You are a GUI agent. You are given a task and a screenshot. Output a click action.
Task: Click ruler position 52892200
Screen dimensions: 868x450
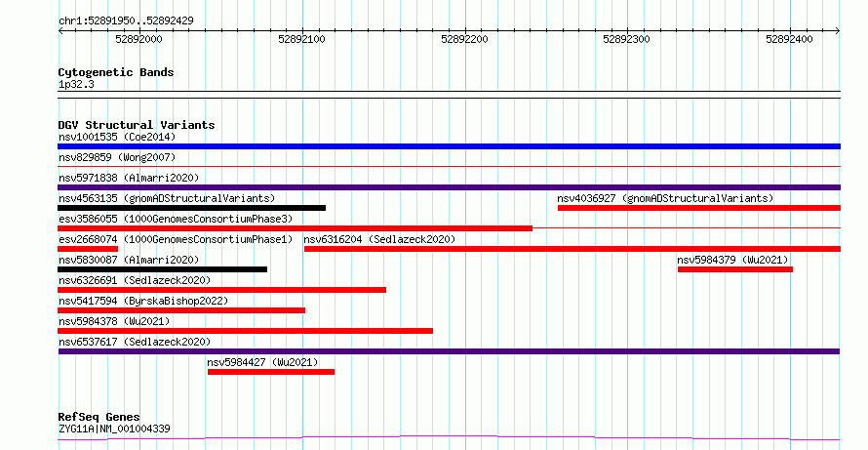coord(464,39)
